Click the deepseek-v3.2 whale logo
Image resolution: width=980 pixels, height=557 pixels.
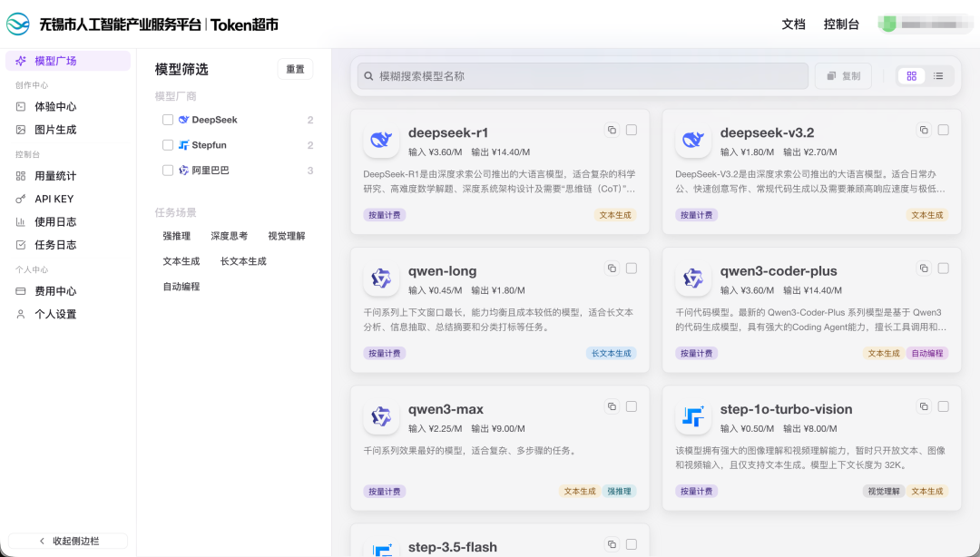coord(692,140)
